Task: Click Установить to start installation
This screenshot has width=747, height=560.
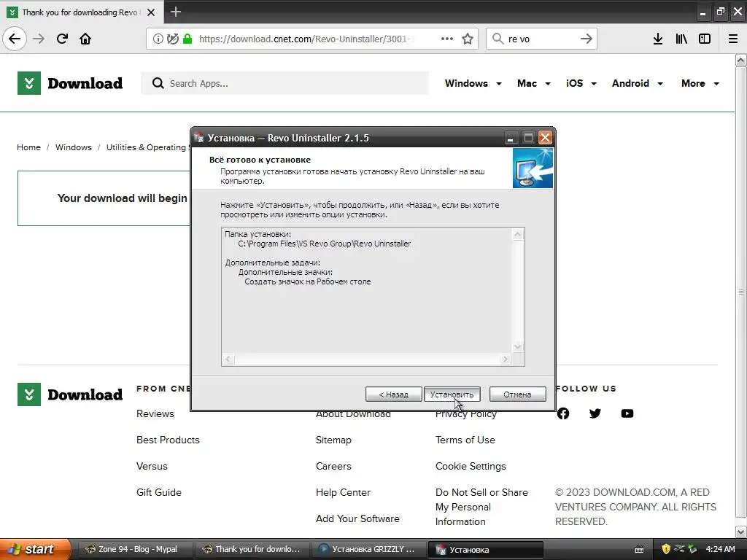Action: tap(452, 394)
